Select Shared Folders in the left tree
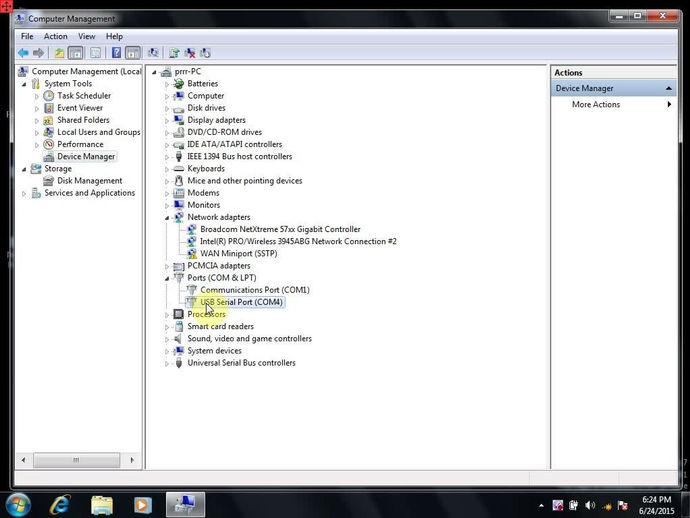The image size is (690, 518). tap(83, 120)
